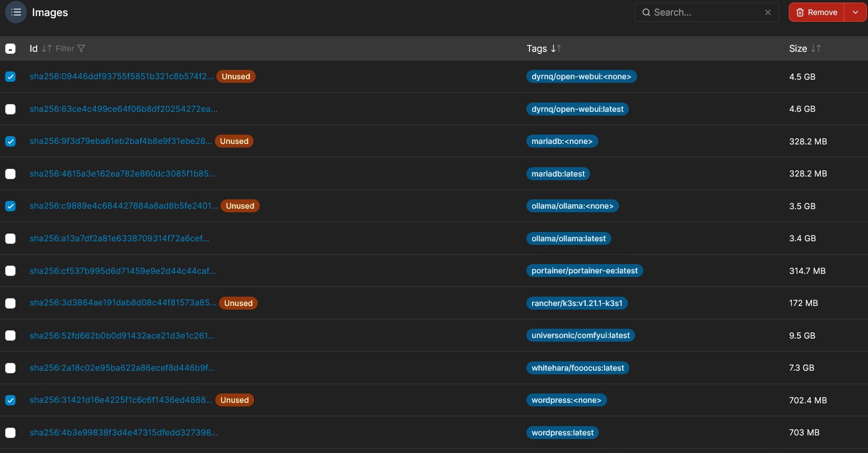Toggle the select-all checkbox in header
Image resolution: width=868 pixels, height=453 pixels.
(x=10, y=49)
